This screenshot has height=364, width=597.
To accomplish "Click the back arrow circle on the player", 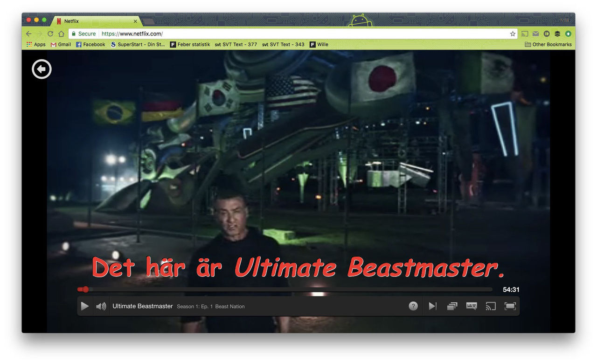I will pos(42,69).
